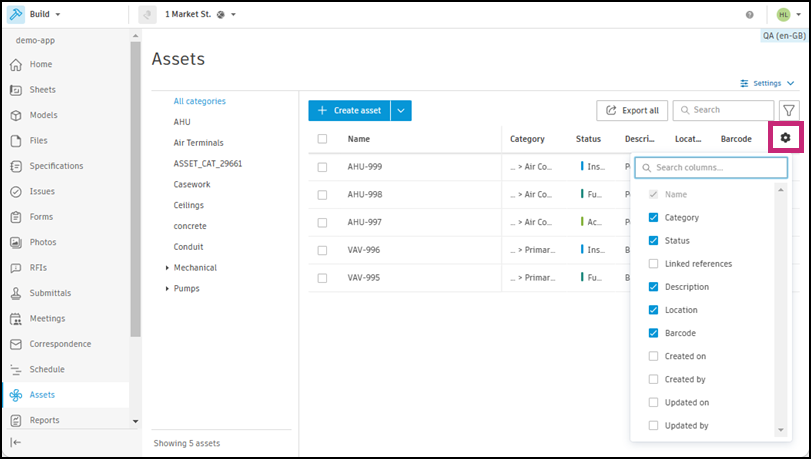Check the AHU-997 row checkbox

pos(322,223)
